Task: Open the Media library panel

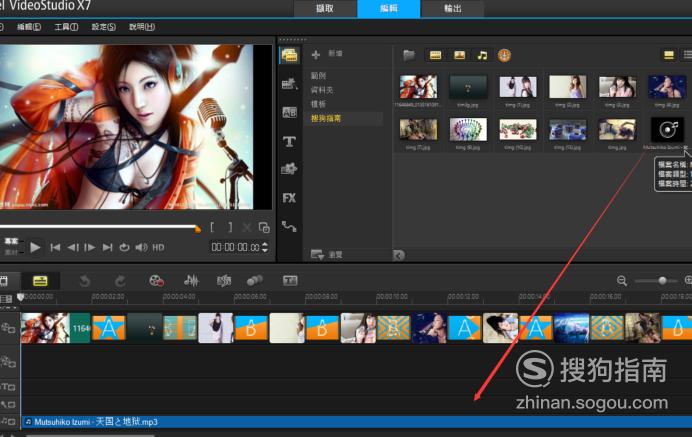Action: click(x=289, y=55)
